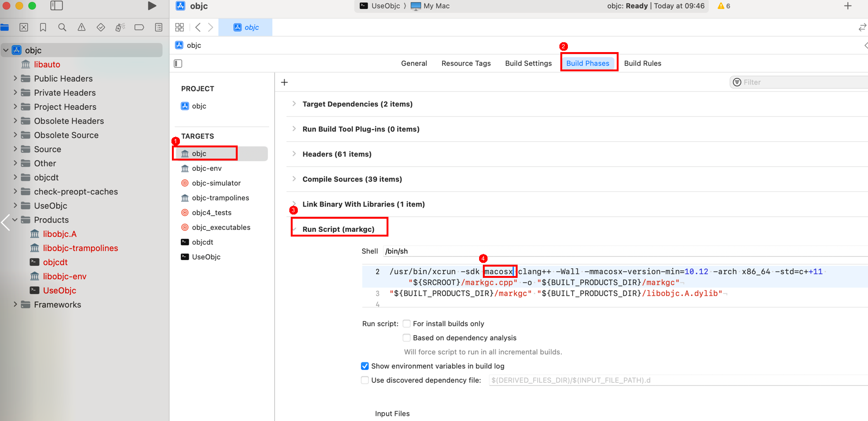Expand the Private Headers folder
The image size is (868, 421).
coord(15,92)
